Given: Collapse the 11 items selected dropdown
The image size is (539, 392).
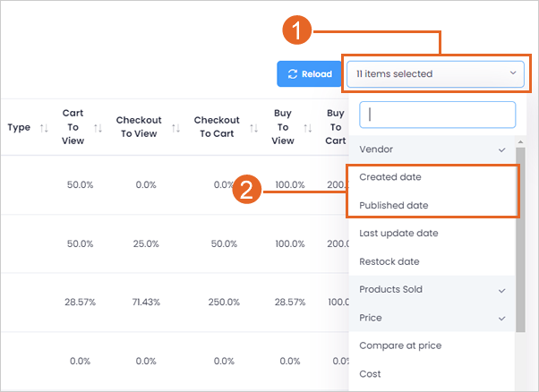Looking at the screenshot, I should (435, 74).
